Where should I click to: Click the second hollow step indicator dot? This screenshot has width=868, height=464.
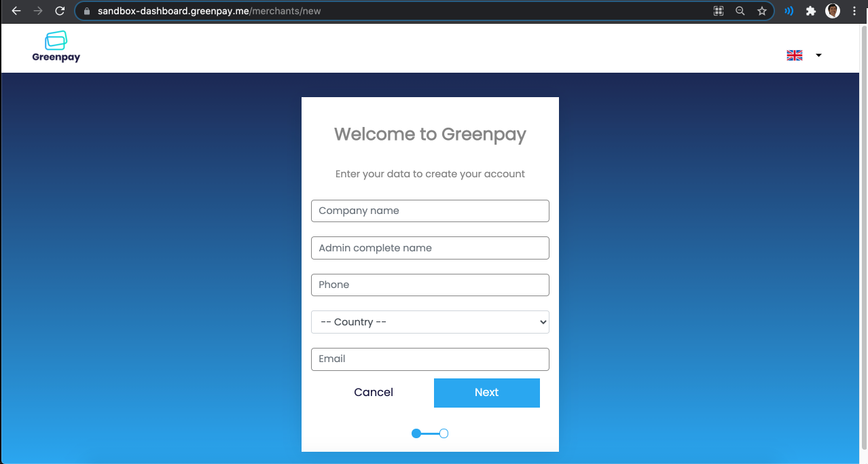[444, 433]
